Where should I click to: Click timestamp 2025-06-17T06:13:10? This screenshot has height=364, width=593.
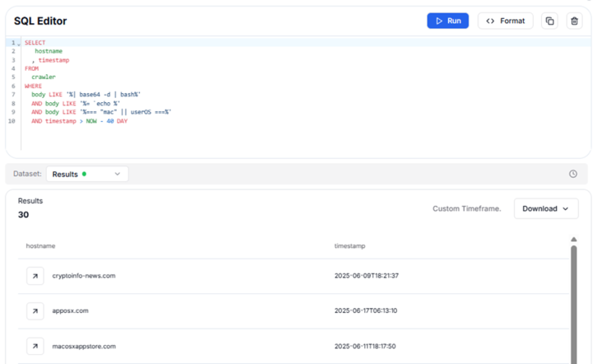click(x=366, y=310)
